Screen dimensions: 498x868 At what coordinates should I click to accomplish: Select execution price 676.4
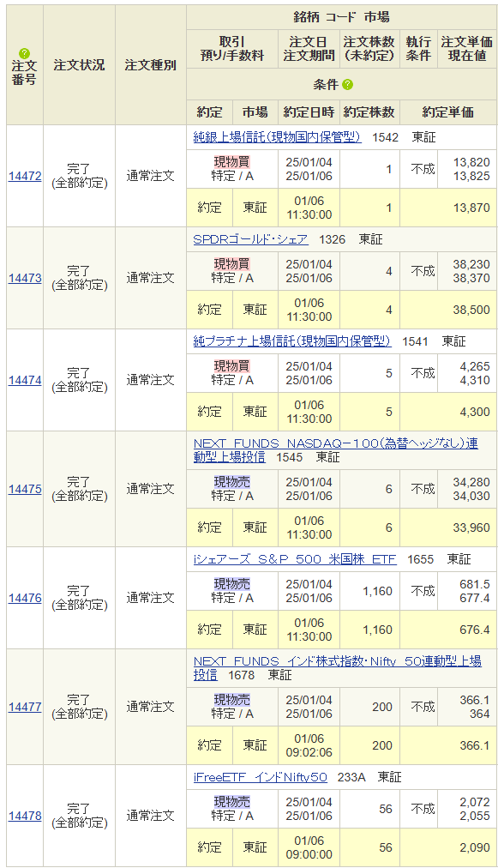(x=475, y=630)
